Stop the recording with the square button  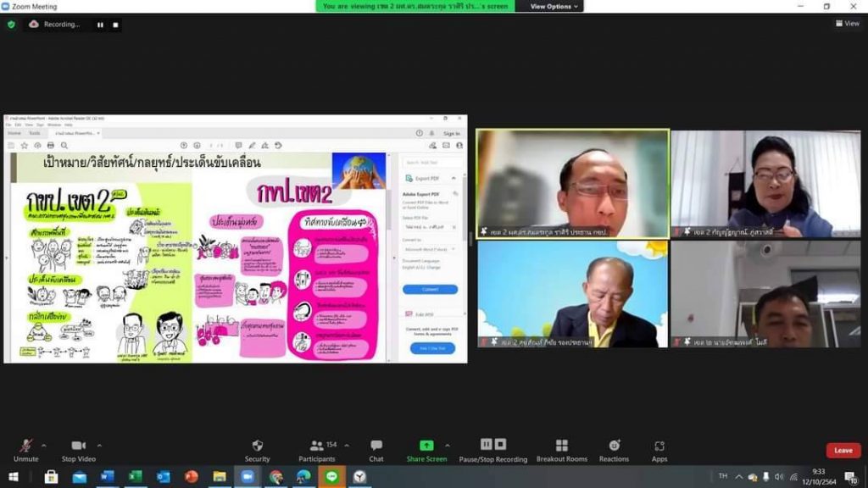pyautogui.click(x=115, y=25)
